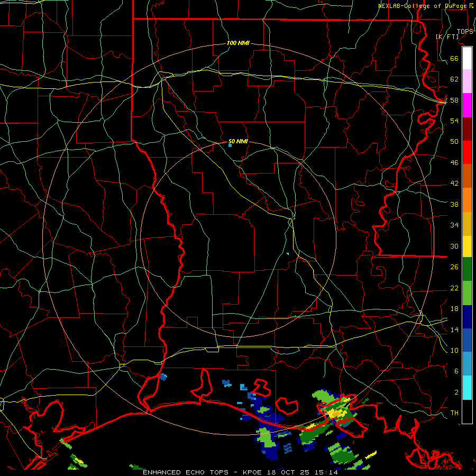Click the "TH" legend label
This screenshot has width=476, height=476.
pyautogui.click(x=454, y=413)
